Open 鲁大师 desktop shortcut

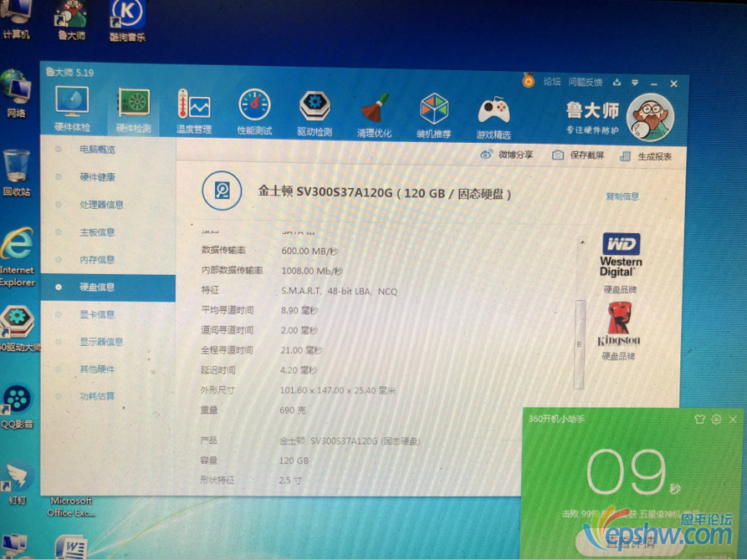[72, 20]
